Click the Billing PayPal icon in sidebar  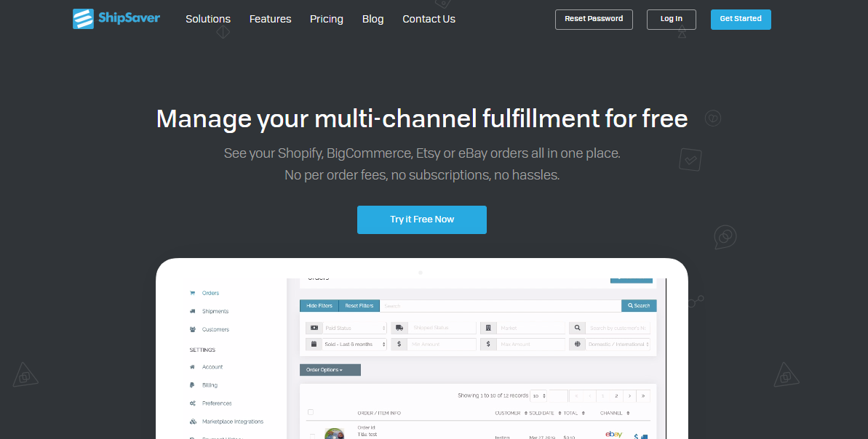coord(193,384)
